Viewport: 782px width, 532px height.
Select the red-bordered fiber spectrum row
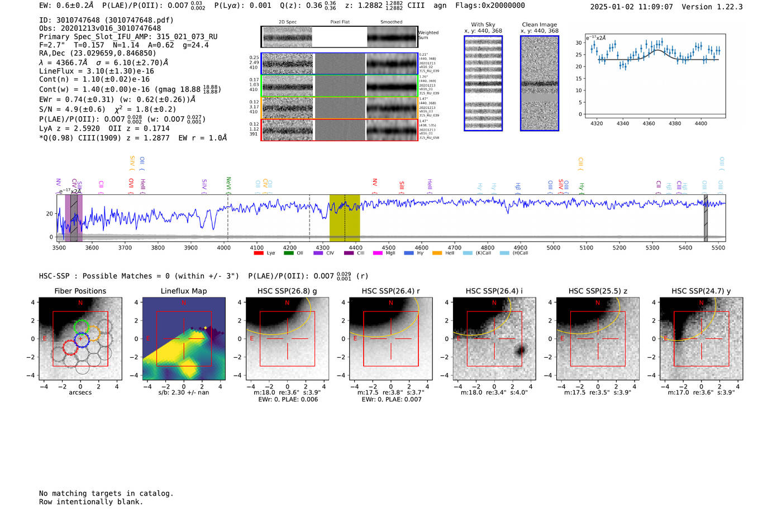click(x=340, y=130)
